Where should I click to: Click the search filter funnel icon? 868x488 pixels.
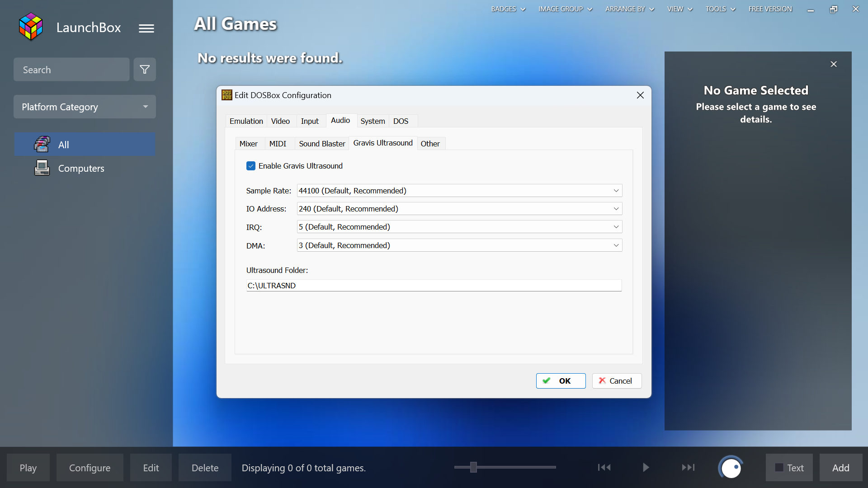click(144, 69)
